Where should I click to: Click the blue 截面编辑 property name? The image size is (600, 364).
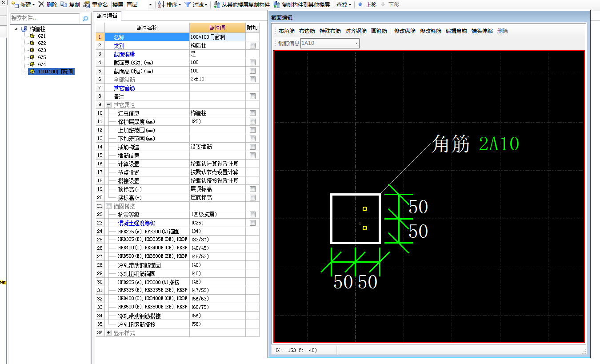[x=124, y=54]
